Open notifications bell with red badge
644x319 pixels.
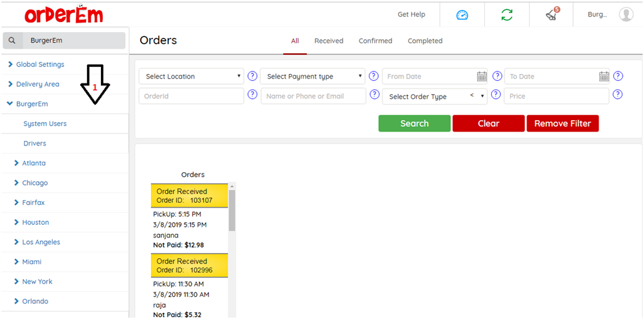click(x=552, y=14)
